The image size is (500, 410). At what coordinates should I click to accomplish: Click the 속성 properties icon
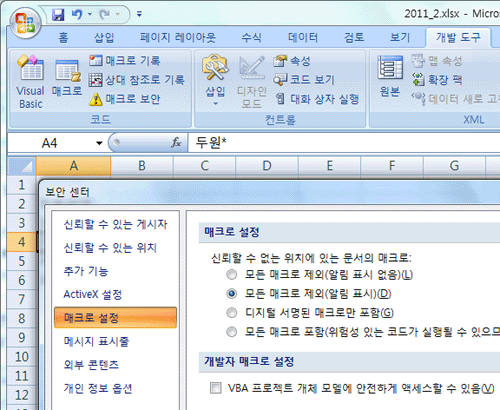click(280, 61)
